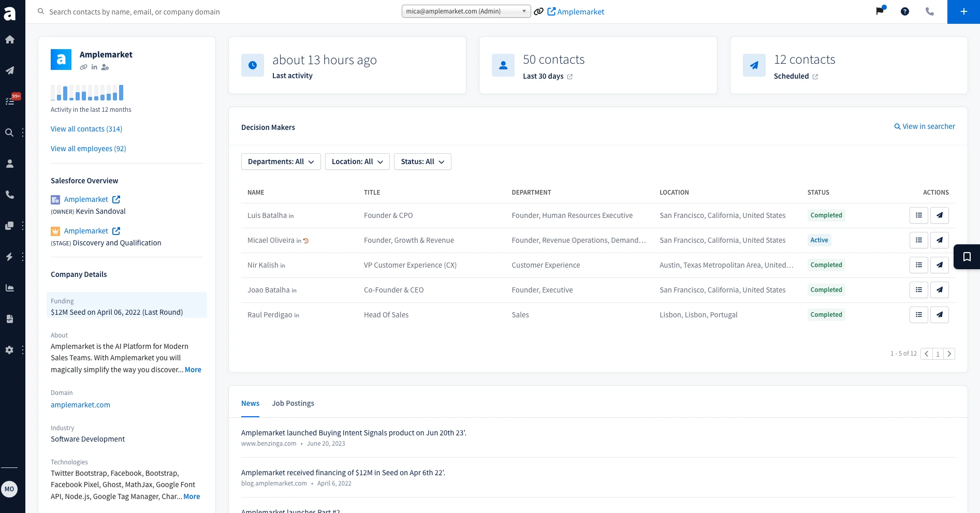
Task: Click the bookmark floating button
Action: (967, 257)
